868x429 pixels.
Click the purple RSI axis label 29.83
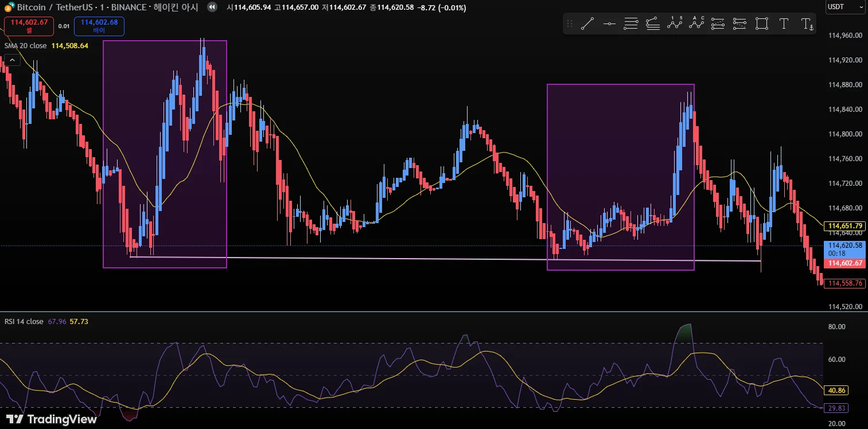(x=837, y=408)
